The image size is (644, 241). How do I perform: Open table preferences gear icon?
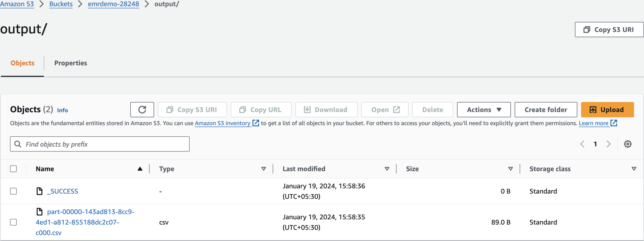pyautogui.click(x=628, y=144)
